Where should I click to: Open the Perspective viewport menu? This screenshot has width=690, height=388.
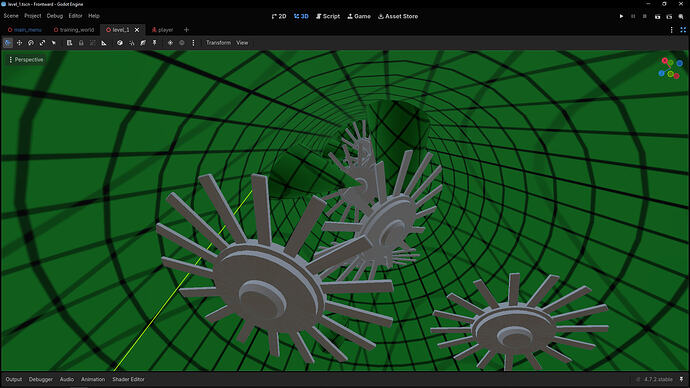coord(26,59)
